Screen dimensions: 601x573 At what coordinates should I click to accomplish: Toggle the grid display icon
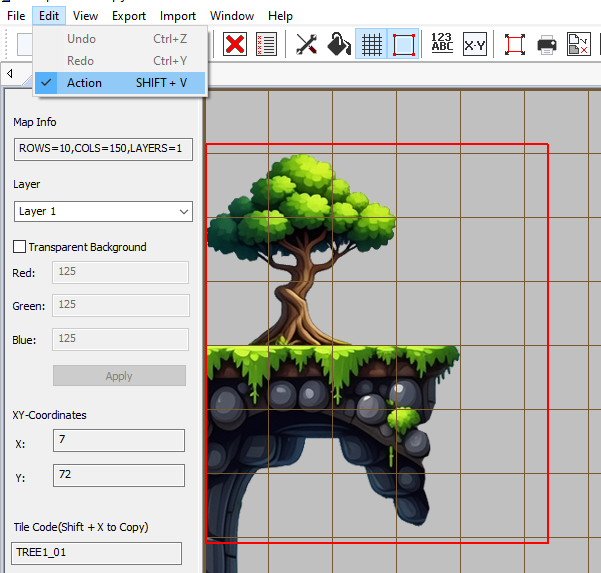click(x=371, y=44)
